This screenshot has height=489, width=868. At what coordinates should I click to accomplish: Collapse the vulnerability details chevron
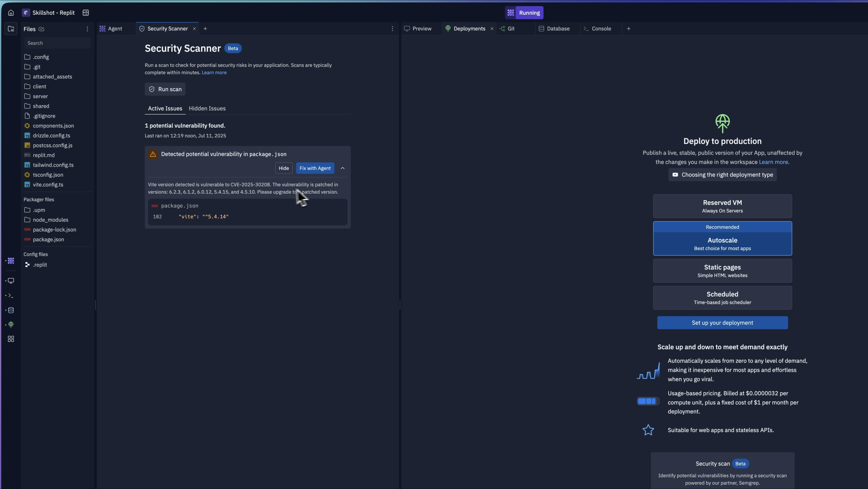point(343,168)
